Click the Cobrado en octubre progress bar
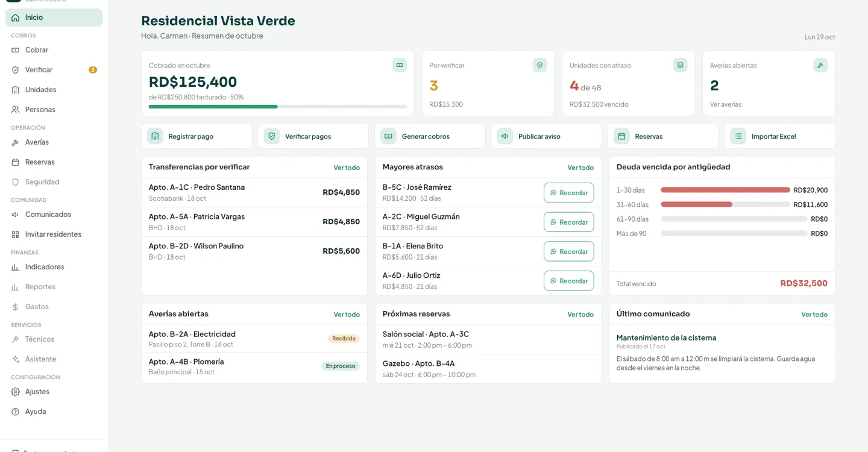 [278, 107]
